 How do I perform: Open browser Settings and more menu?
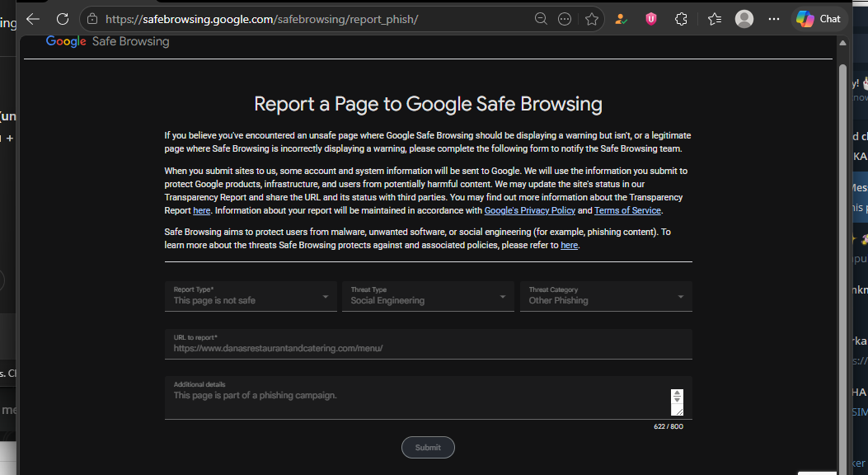point(774,19)
